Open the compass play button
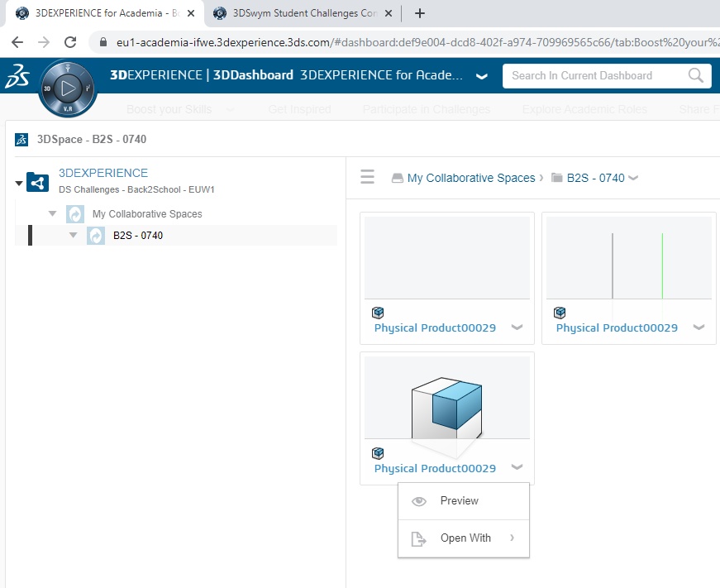Image resolution: width=720 pixels, height=588 pixels. click(x=68, y=88)
